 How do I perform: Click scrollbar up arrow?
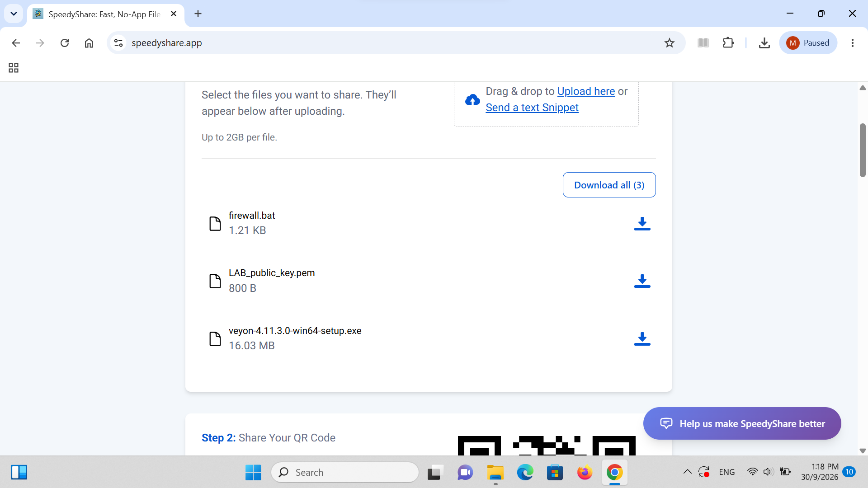pyautogui.click(x=863, y=88)
